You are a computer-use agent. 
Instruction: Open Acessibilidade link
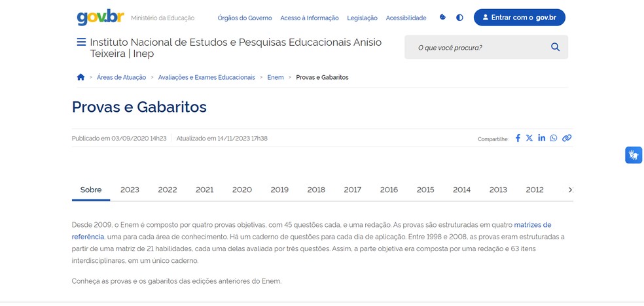click(406, 18)
